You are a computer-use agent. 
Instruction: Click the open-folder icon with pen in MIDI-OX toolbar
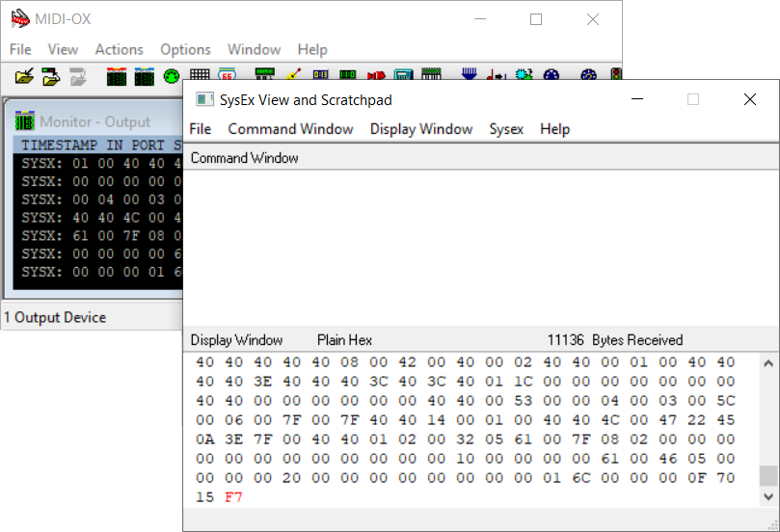pyautogui.click(x=24, y=76)
